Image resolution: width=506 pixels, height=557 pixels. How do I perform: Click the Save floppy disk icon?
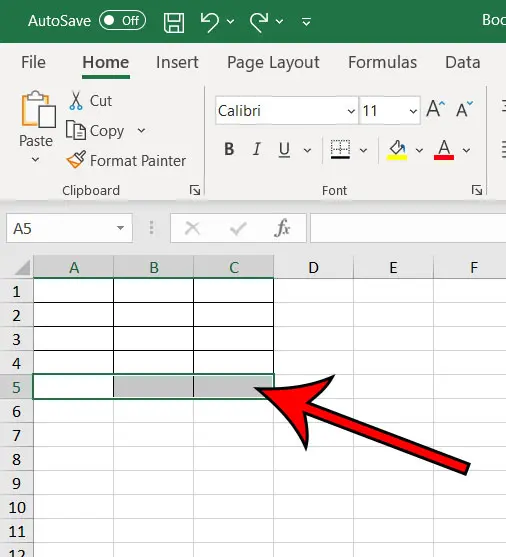174,22
